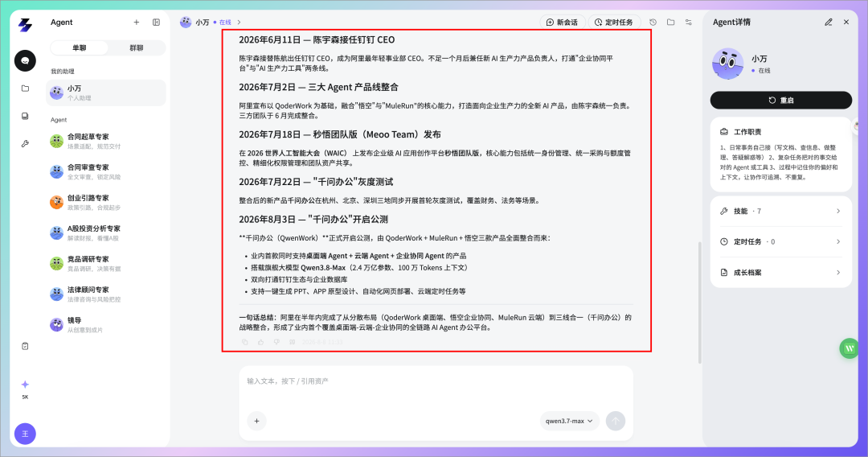868x457 pixels.
Task: Expand the 成长档案 row
Action: (x=780, y=273)
